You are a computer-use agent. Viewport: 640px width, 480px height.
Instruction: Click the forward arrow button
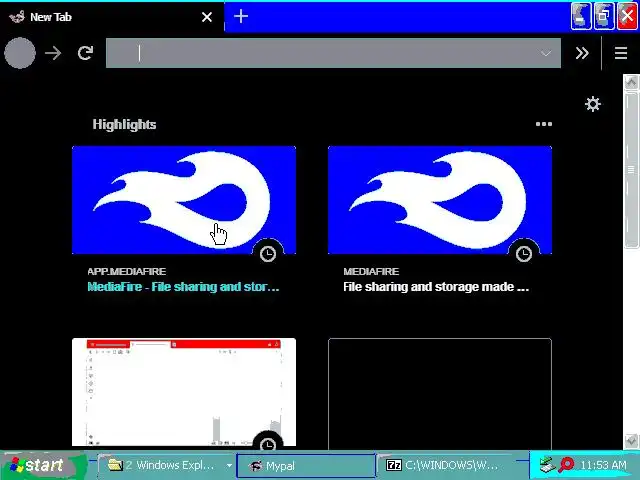coord(53,53)
